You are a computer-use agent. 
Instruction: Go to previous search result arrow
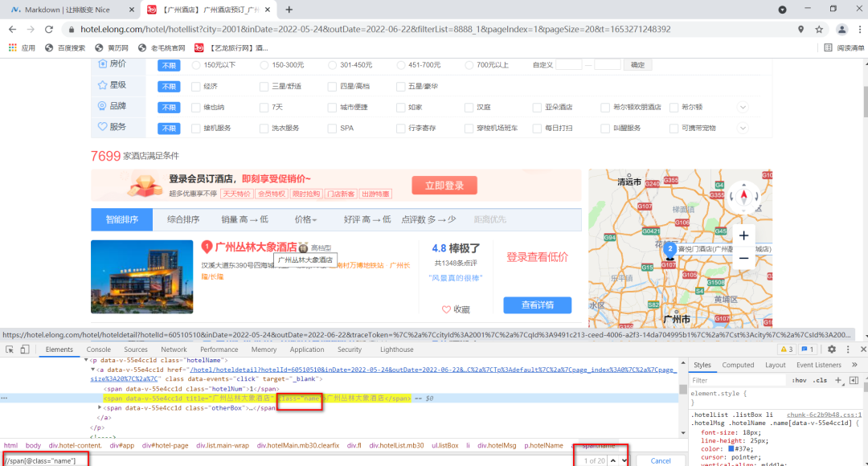pyautogui.click(x=612, y=460)
